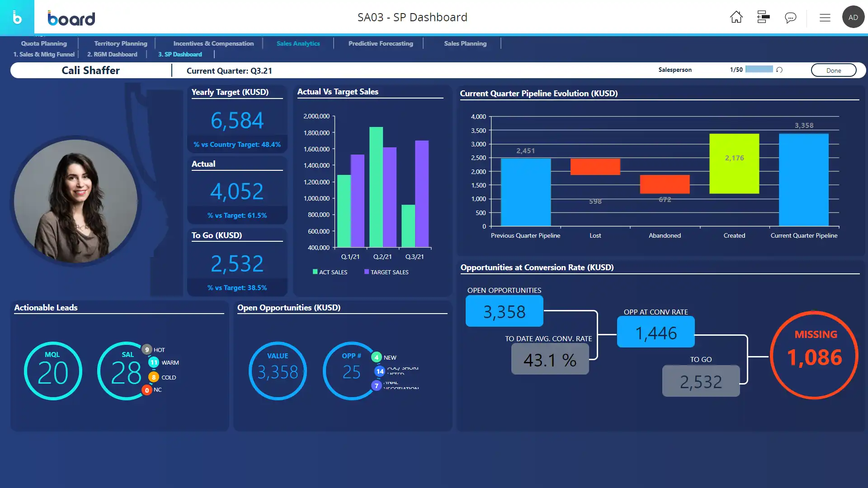The height and width of the screenshot is (488, 868).
Task: Click Sales Planning navigation tab
Action: [x=465, y=43]
